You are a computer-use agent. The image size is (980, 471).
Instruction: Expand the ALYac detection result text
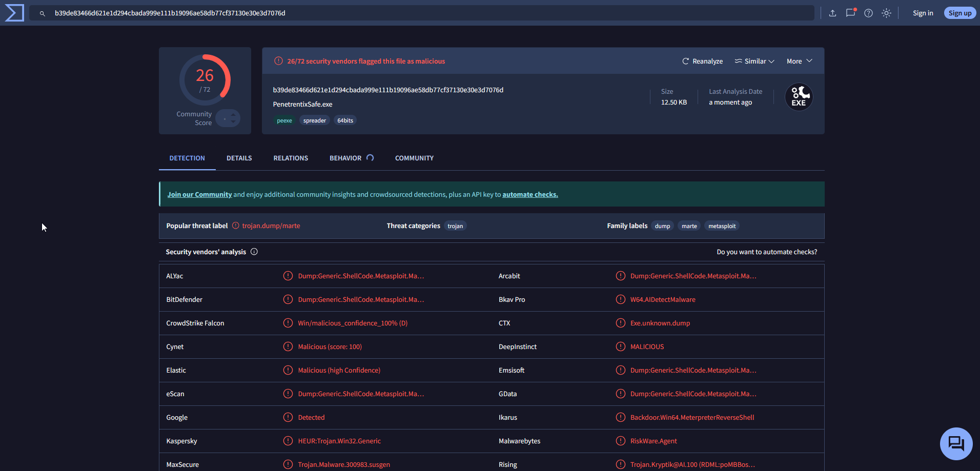(361, 276)
